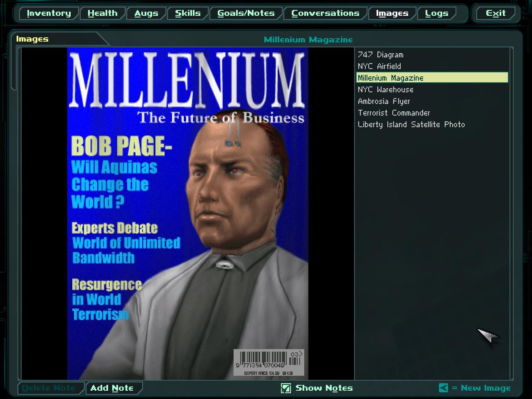The height and width of the screenshot is (399, 532).
Task: View the Conversations tab
Action: click(x=325, y=13)
